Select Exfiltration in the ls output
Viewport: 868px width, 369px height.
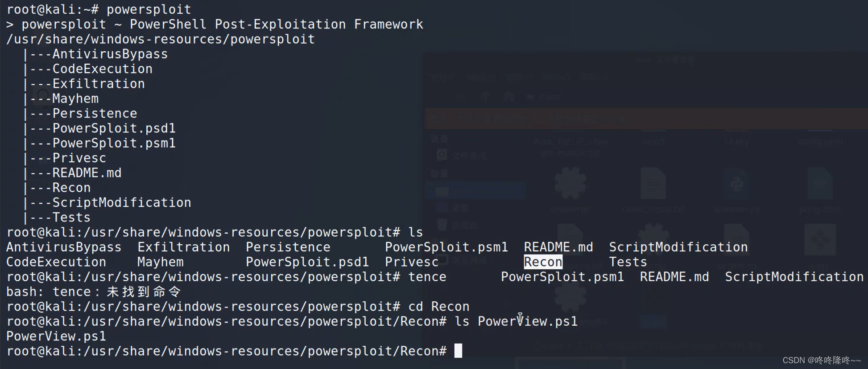[x=183, y=247]
